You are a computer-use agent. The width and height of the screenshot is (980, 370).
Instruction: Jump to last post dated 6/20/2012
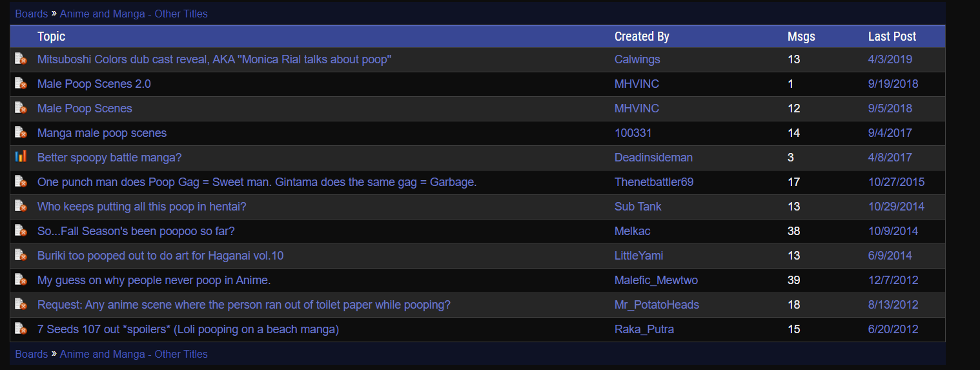click(893, 329)
